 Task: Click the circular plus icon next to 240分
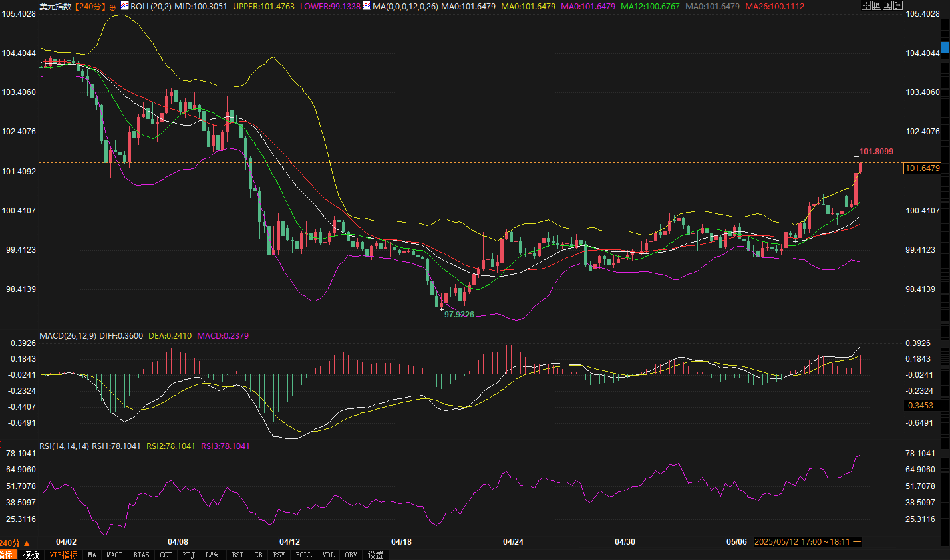(x=112, y=6)
